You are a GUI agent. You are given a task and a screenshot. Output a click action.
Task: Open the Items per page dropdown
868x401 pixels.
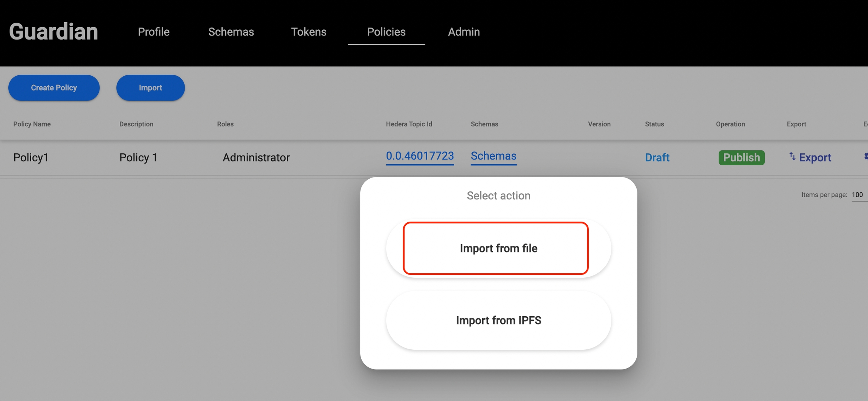859,195
